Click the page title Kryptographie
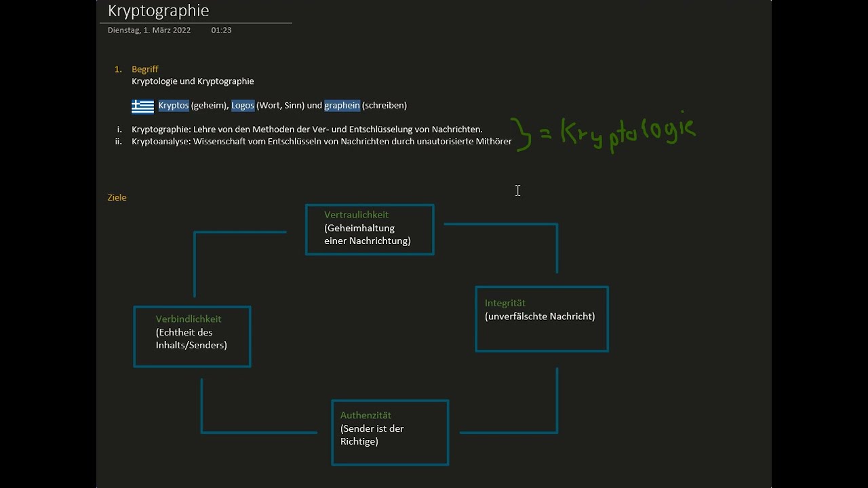Screen dimensions: 868x488 (x=158, y=11)
